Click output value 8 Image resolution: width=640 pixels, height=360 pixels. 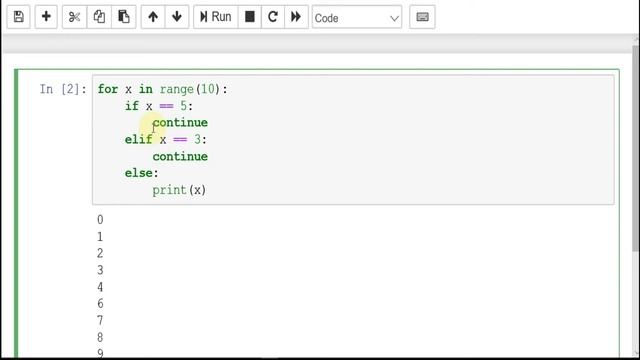pyautogui.click(x=100, y=337)
